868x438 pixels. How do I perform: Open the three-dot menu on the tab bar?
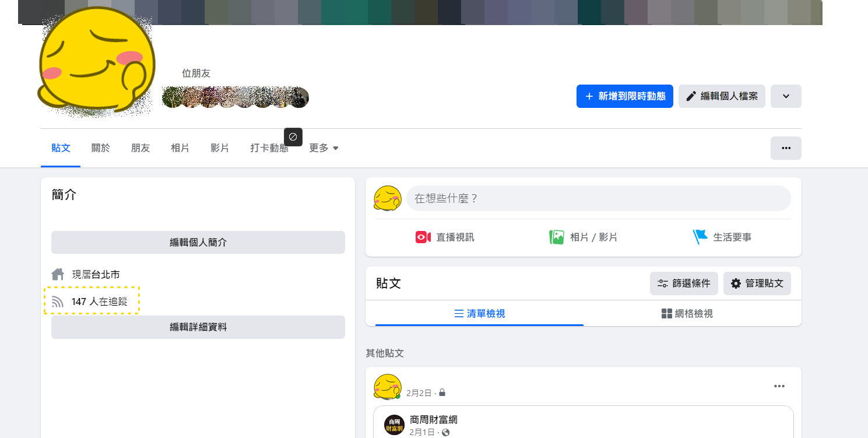click(786, 148)
